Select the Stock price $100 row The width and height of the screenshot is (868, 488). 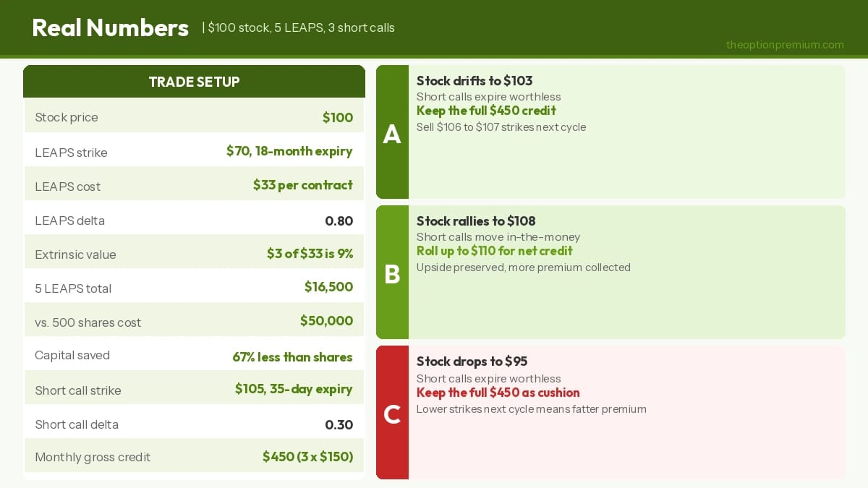click(x=194, y=117)
